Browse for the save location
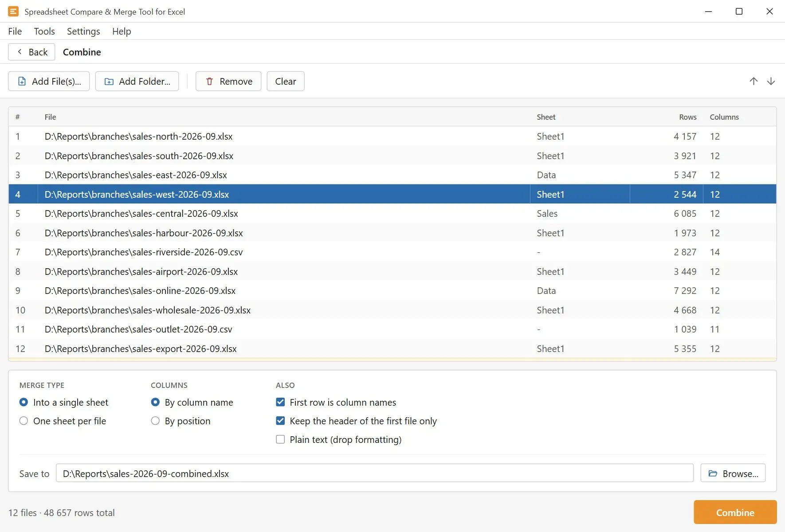Viewport: 785px width, 532px height. [733, 473]
